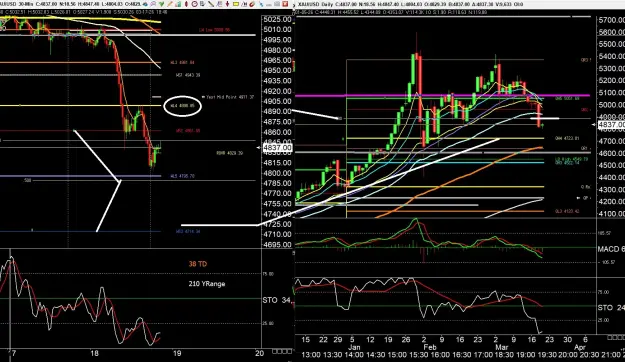The height and width of the screenshot is (362, 625).
Task: Click the /H horizontal line tool icon
Action: 244,4
